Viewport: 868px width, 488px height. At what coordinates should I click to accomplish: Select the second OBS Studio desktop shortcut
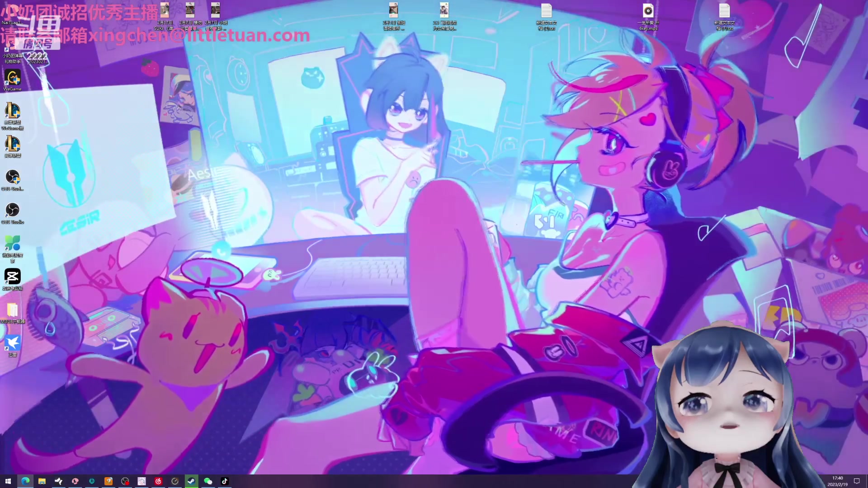click(x=12, y=210)
